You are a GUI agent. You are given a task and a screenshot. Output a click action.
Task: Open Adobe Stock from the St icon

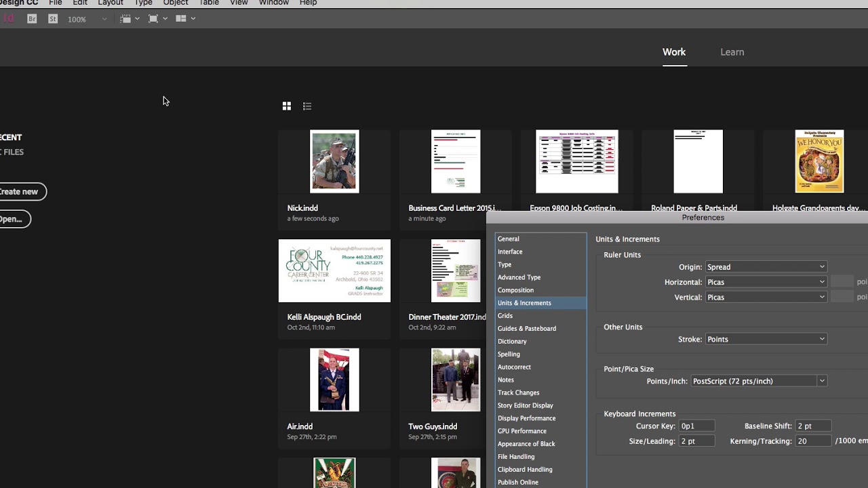[53, 19]
